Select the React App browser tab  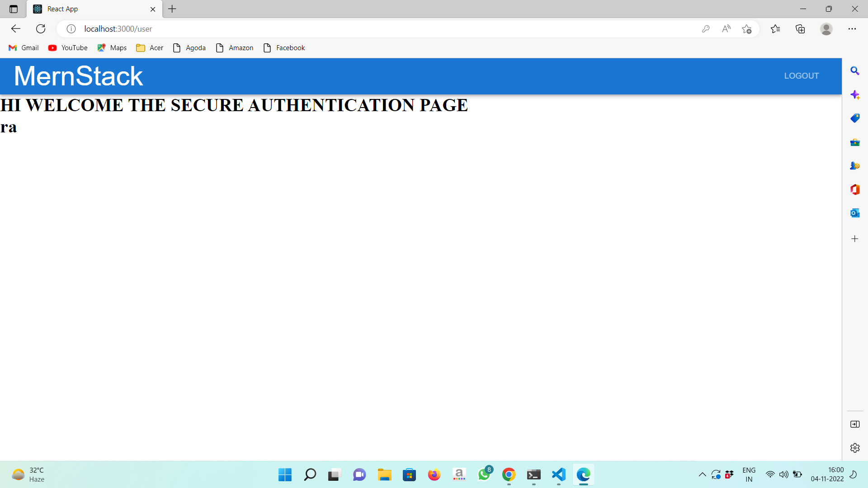tap(81, 9)
